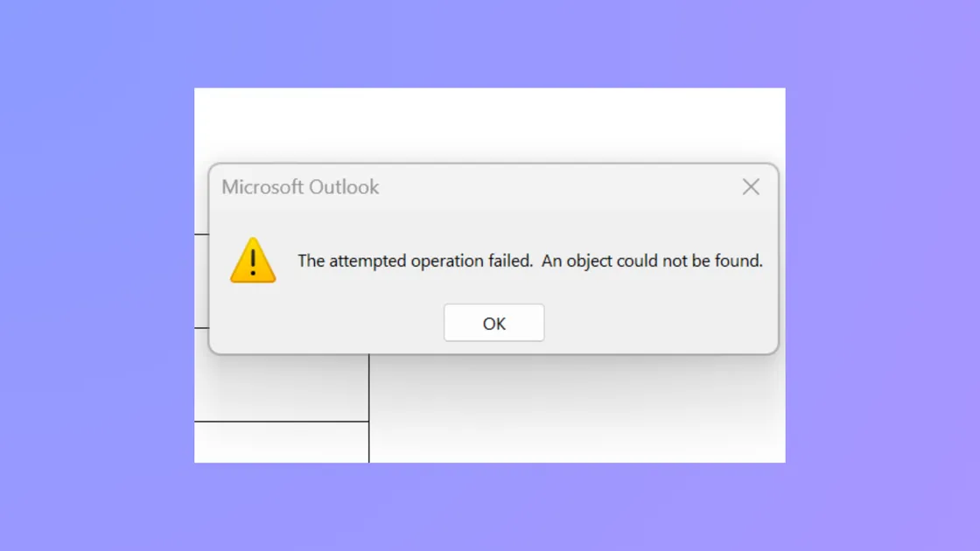Screen dimensions: 980x551
Task: Click the Microsoft Outlook title text
Action: (x=301, y=187)
